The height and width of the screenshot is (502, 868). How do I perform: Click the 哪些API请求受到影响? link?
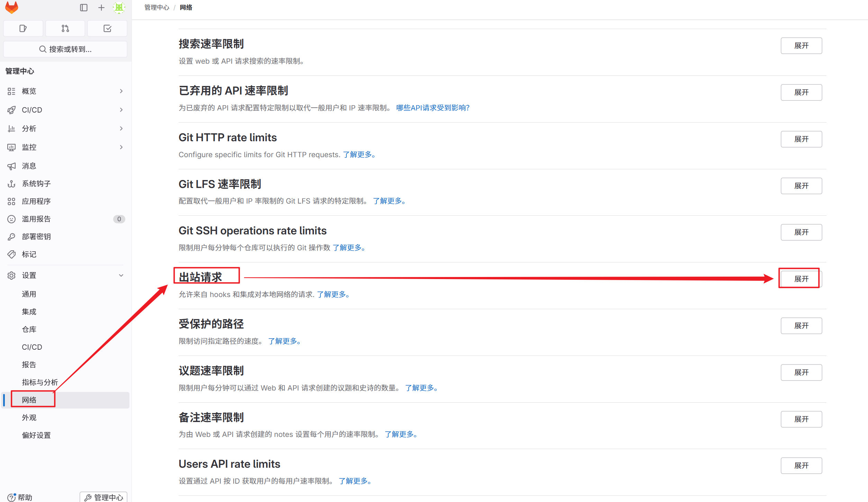pos(433,108)
